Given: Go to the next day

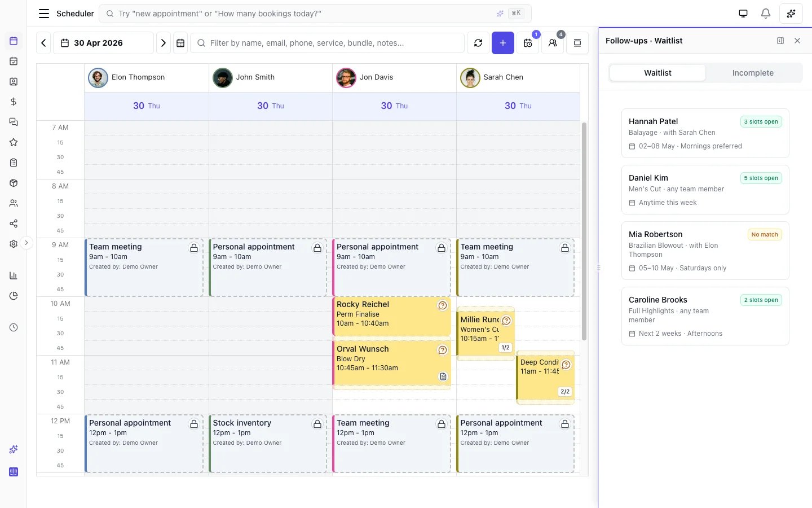Looking at the screenshot, I should click(x=164, y=43).
